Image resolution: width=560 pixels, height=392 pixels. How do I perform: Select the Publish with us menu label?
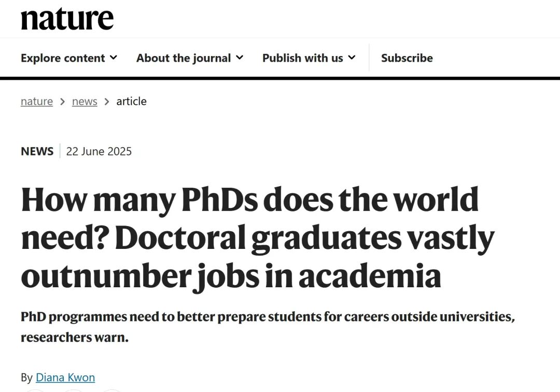click(302, 58)
